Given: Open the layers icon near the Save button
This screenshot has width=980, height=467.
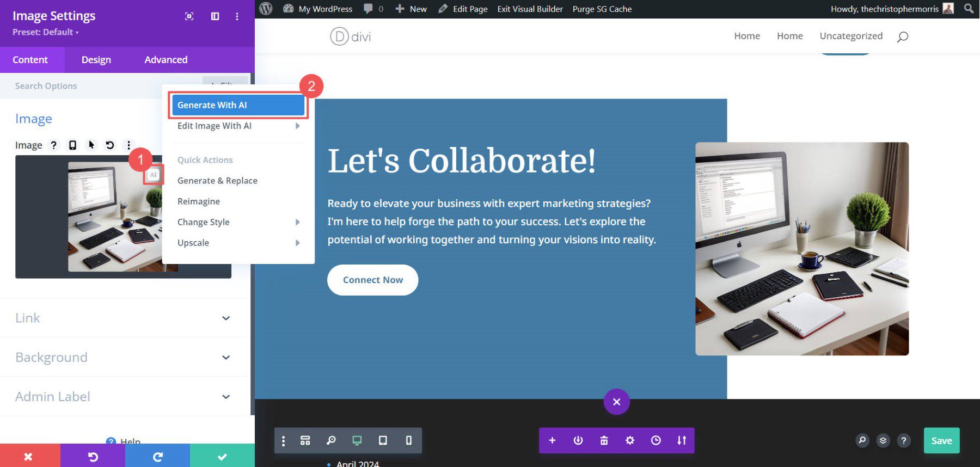Looking at the screenshot, I should (x=883, y=440).
